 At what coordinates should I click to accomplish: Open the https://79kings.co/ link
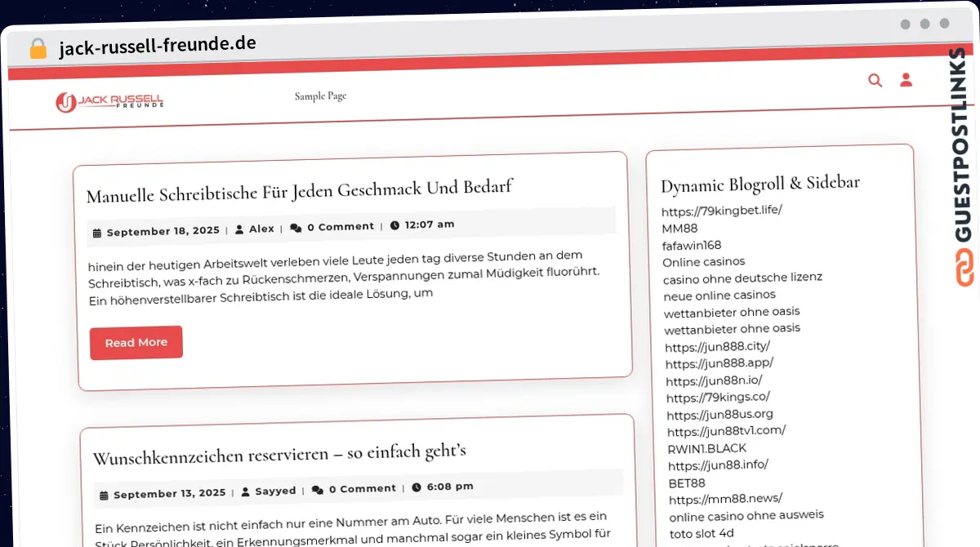pos(718,398)
